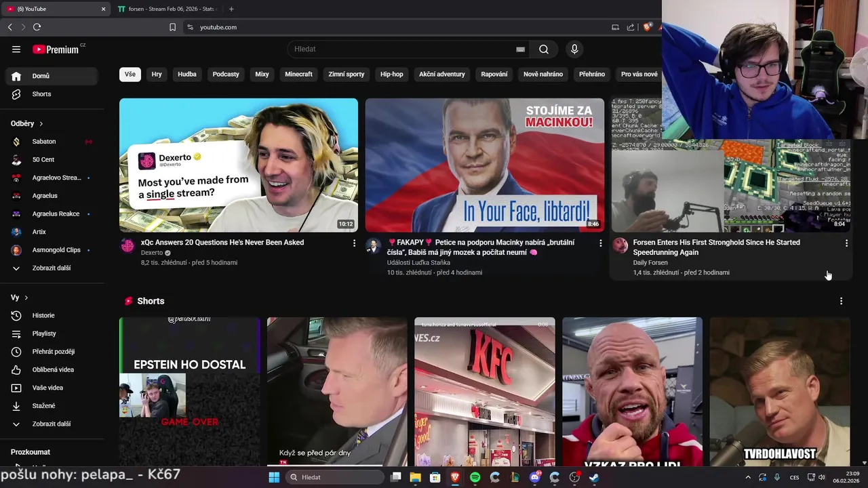
Task: Show hidden system tray icons
Action: pos(748,477)
